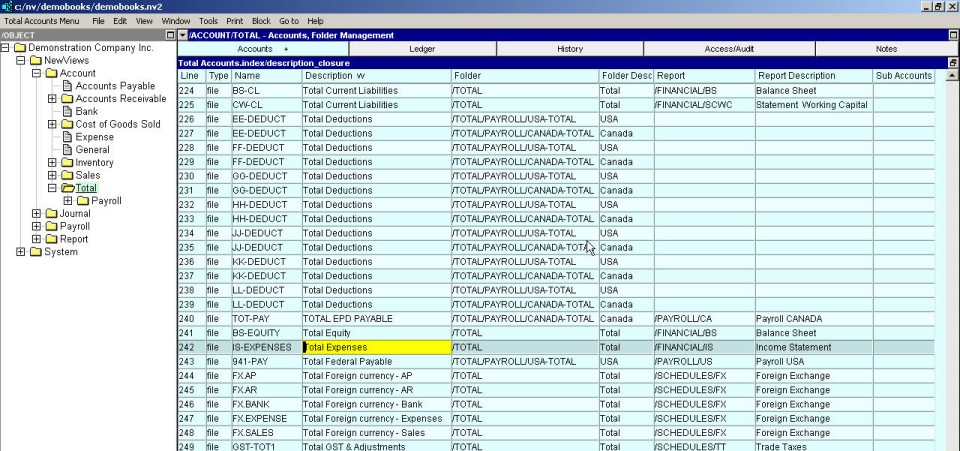Expand the System folder node
Viewport: 960px width, 451px height.
[21, 252]
